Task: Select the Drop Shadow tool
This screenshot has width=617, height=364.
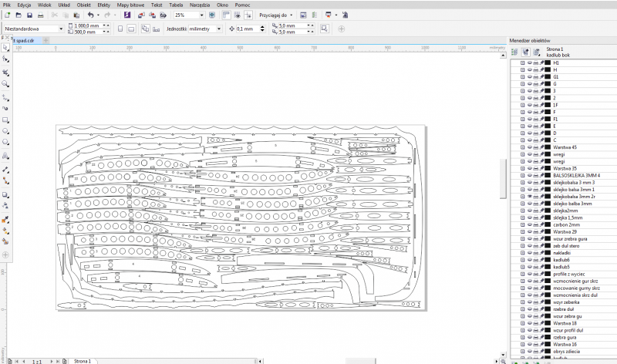Action: tap(5, 194)
